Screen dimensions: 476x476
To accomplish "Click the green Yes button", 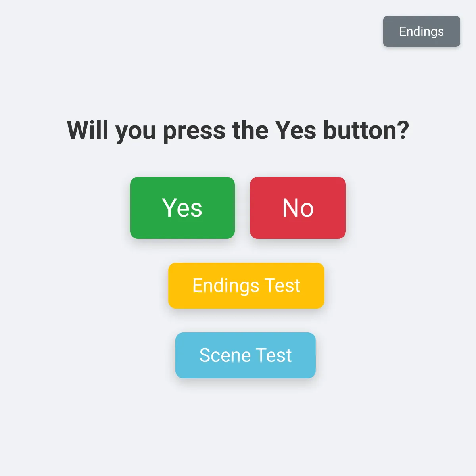I will pyautogui.click(x=182, y=208).
